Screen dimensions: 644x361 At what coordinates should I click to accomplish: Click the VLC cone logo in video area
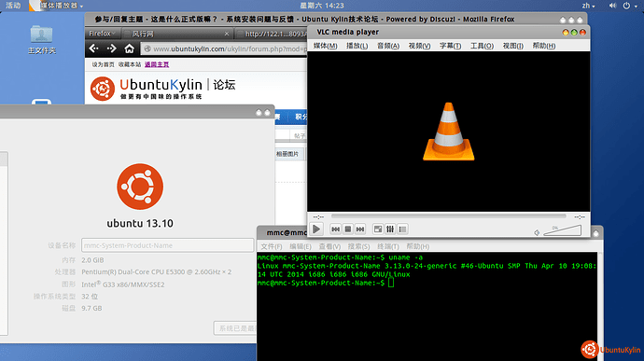pyautogui.click(x=449, y=132)
